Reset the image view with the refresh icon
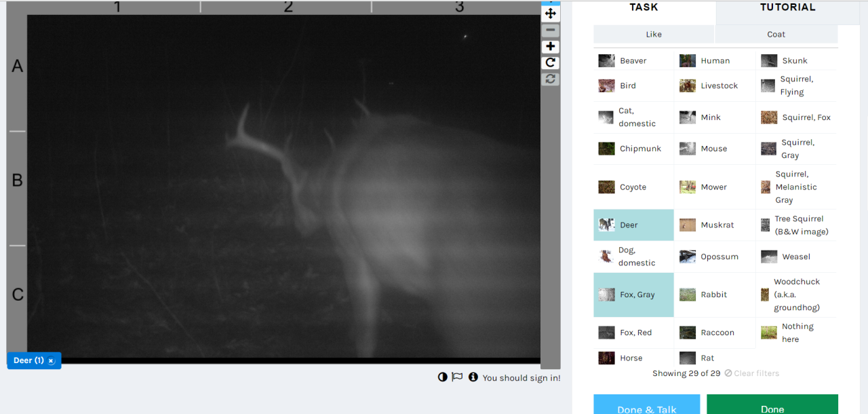This screenshot has height=414, width=868. pyautogui.click(x=551, y=79)
